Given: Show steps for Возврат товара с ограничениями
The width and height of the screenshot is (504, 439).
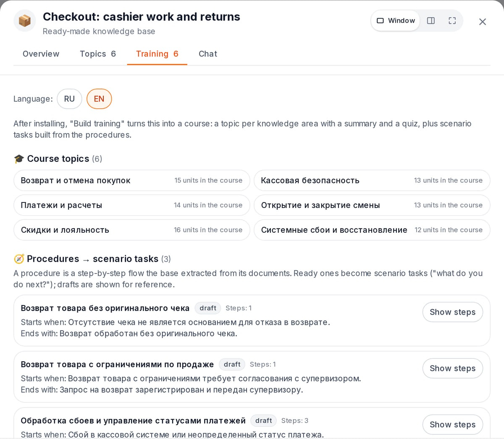Looking at the screenshot, I should pos(453,368).
